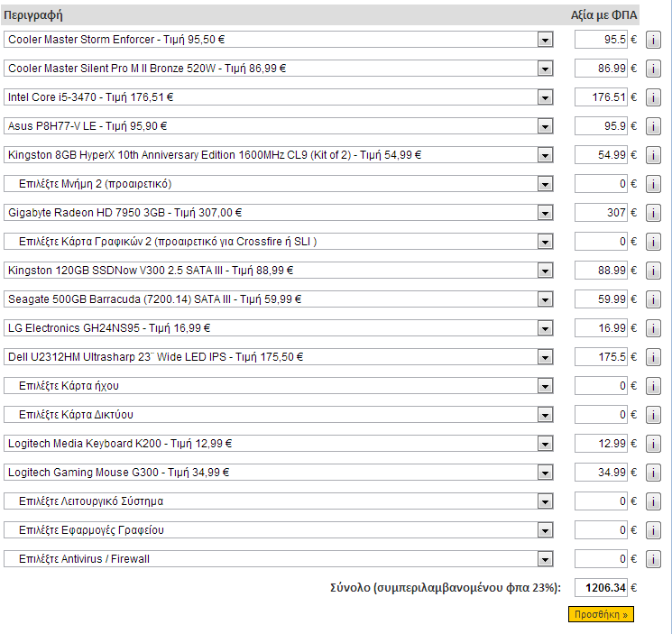The image size is (672, 634).
Task: Click the Αξία με ΦΠΑ column header
Action: click(x=603, y=15)
